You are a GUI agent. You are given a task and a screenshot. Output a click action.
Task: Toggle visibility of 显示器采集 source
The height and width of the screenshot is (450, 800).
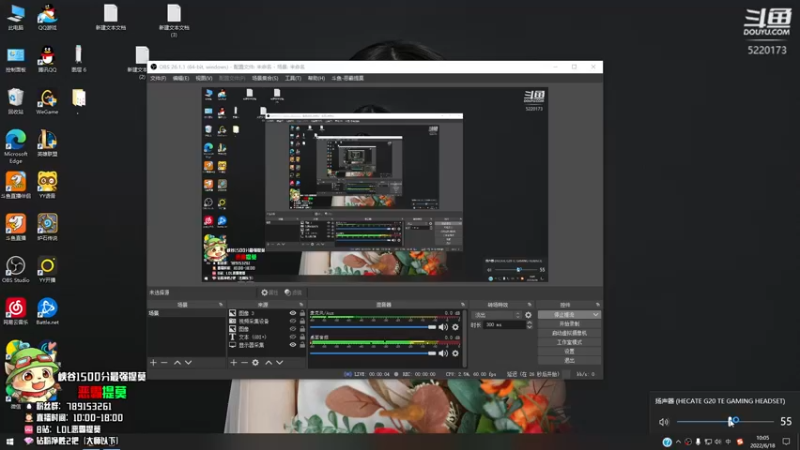[x=292, y=345]
